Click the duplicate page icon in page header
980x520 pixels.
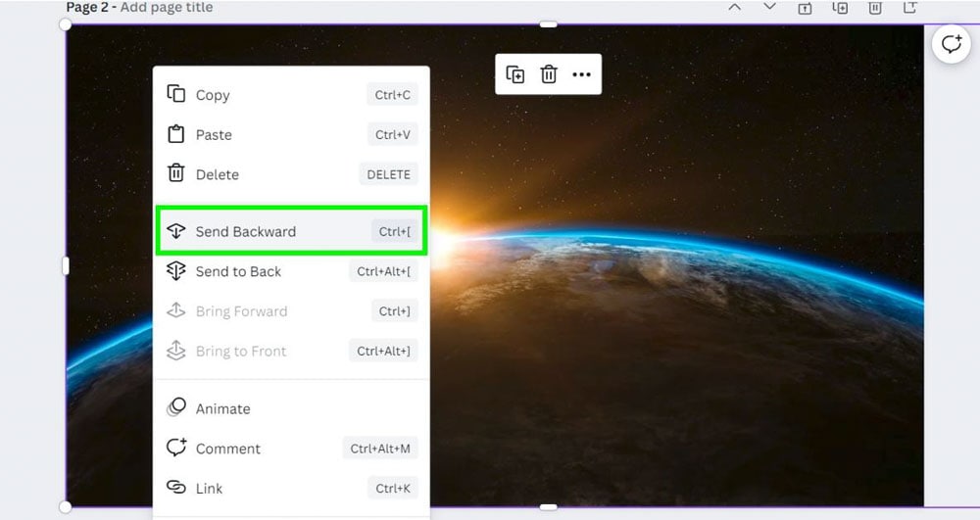point(840,8)
